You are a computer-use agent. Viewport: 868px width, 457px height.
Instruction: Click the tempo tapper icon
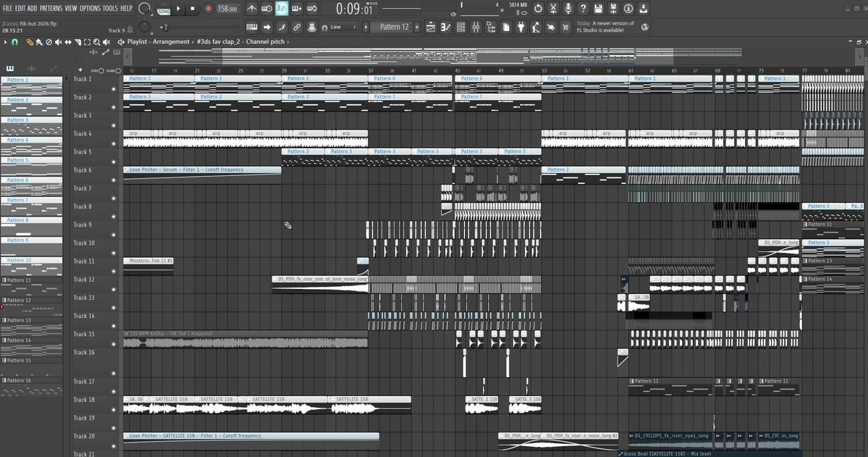click(536, 27)
